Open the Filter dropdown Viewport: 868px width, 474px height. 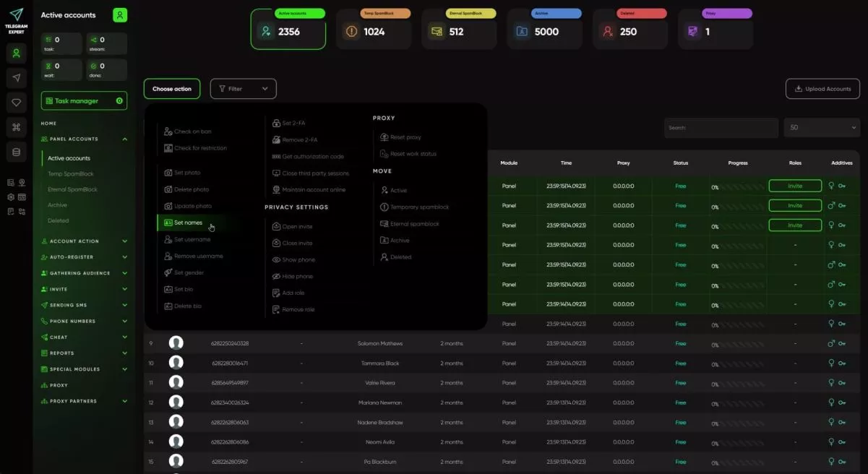point(243,89)
